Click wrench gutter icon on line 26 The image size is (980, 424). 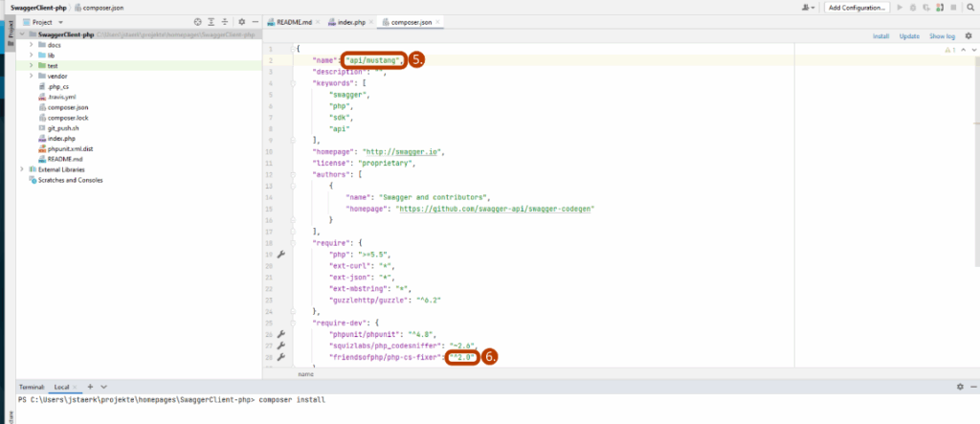point(280,334)
